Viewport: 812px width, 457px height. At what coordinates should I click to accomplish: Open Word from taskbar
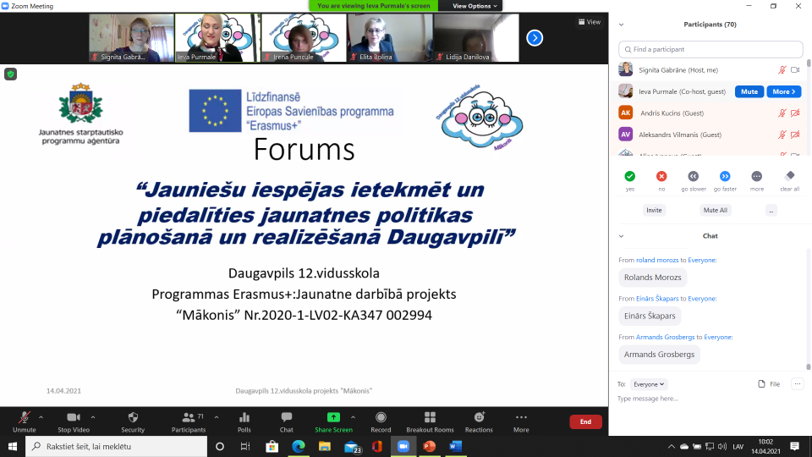coord(455,446)
